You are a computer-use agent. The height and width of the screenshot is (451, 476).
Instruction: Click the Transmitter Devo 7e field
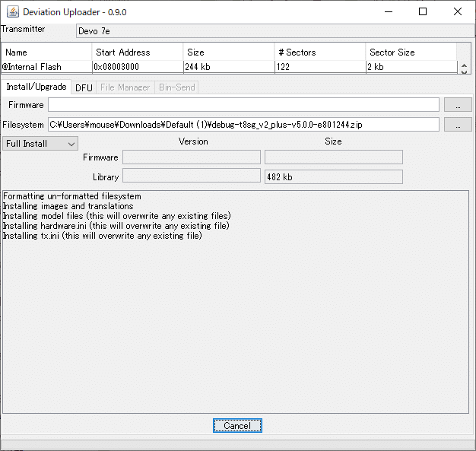click(275, 31)
